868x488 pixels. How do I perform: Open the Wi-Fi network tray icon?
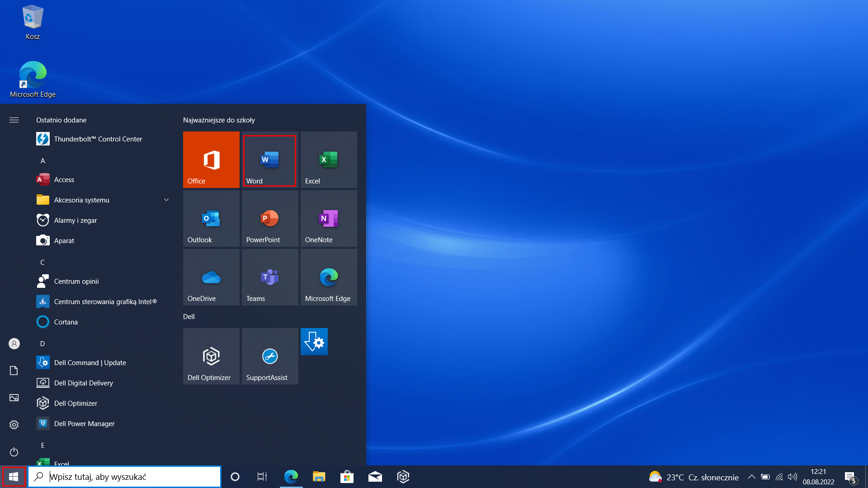(779, 477)
